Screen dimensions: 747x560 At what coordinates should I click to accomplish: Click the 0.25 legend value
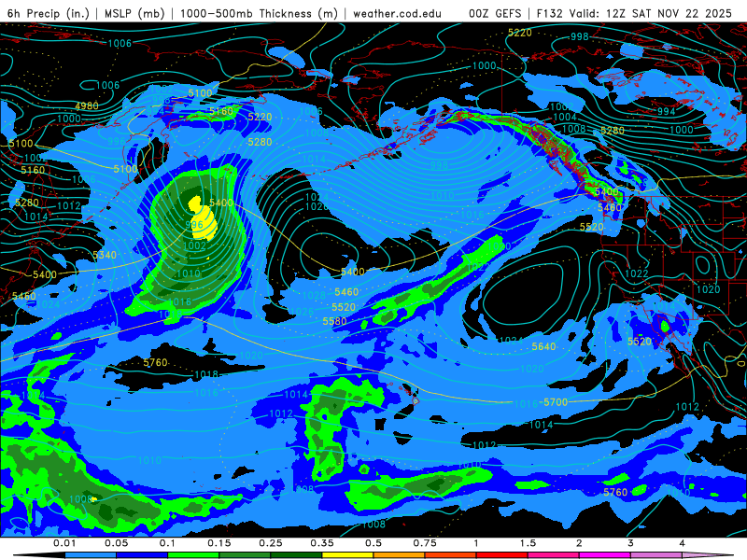coord(271,543)
